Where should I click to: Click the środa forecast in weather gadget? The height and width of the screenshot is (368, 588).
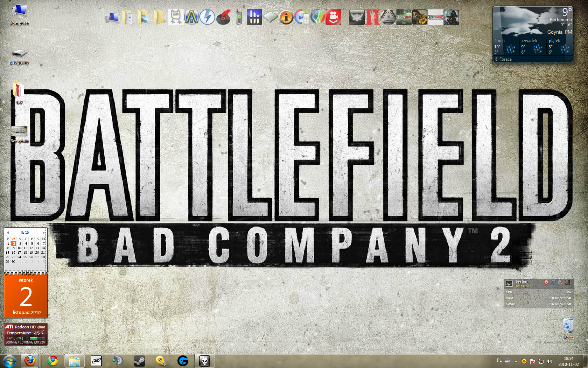[x=506, y=46]
